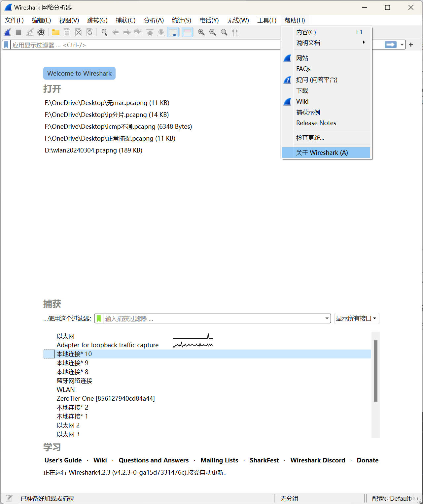Open the 工具(T) menu

pos(267,20)
